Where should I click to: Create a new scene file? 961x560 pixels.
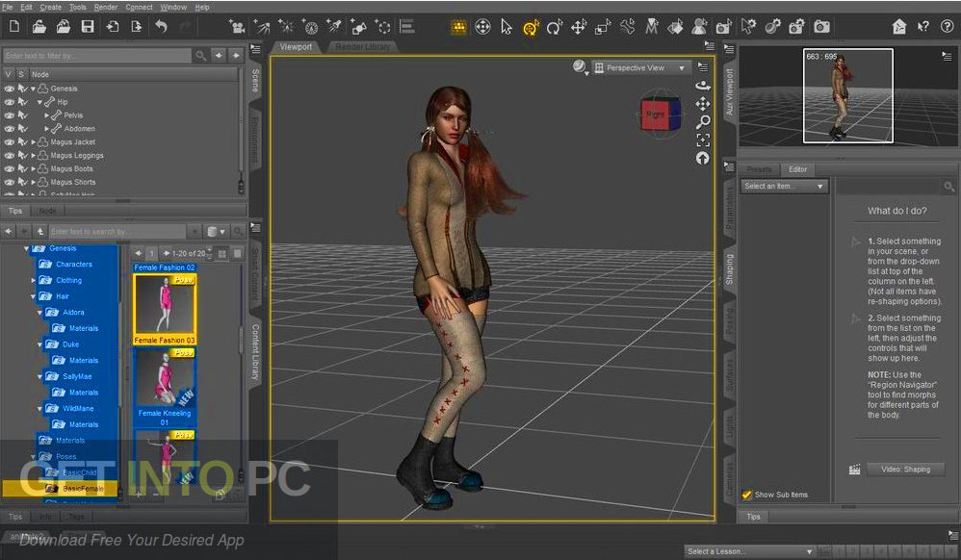tap(14, 26)
